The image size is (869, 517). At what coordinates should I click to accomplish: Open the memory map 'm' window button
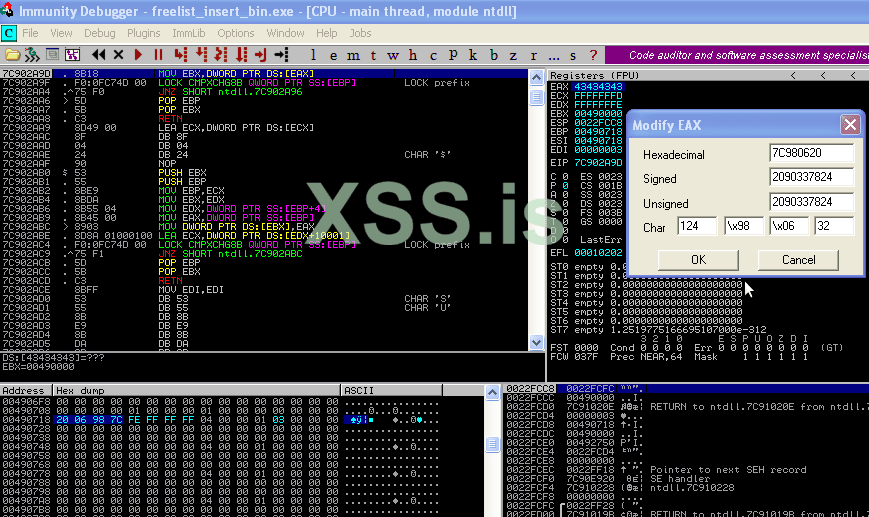point(357,54)
